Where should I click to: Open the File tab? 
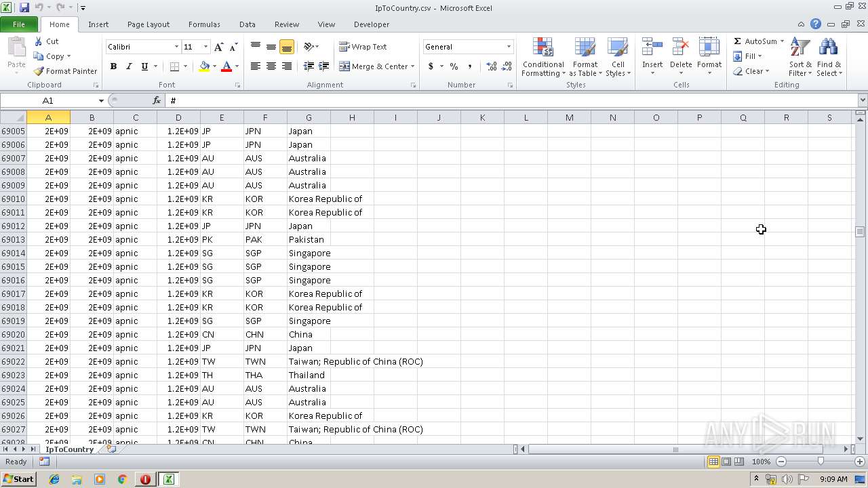click(x=19, y=24)
